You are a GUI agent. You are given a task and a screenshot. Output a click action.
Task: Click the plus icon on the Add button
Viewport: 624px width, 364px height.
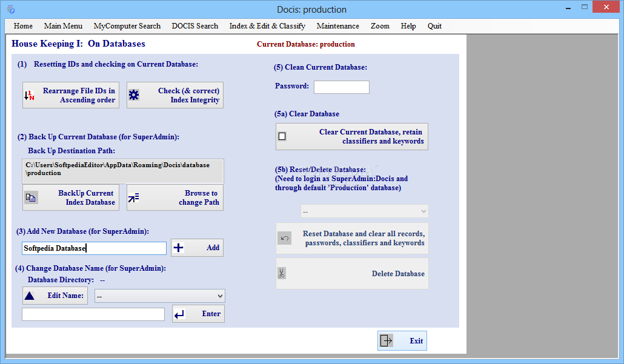179,248
